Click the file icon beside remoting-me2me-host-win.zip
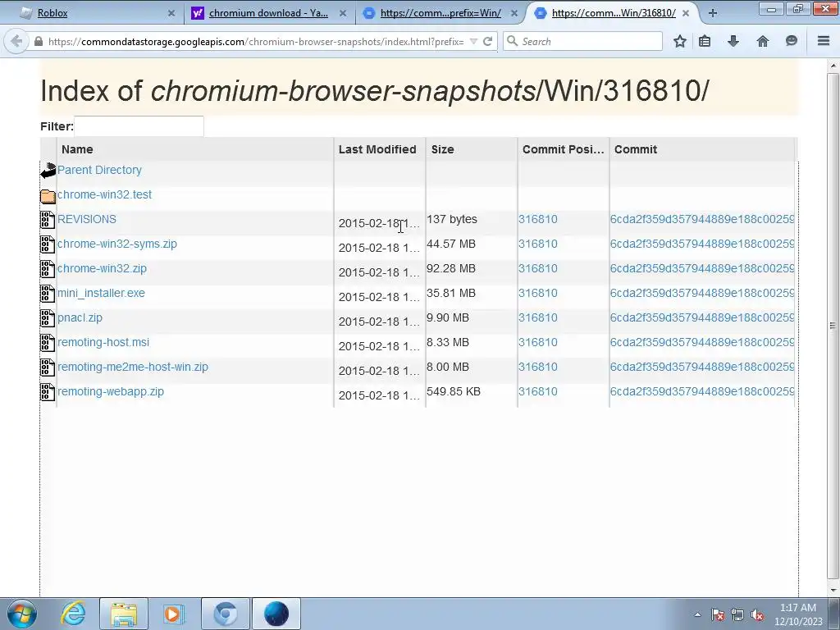 (x=48, y=367)
